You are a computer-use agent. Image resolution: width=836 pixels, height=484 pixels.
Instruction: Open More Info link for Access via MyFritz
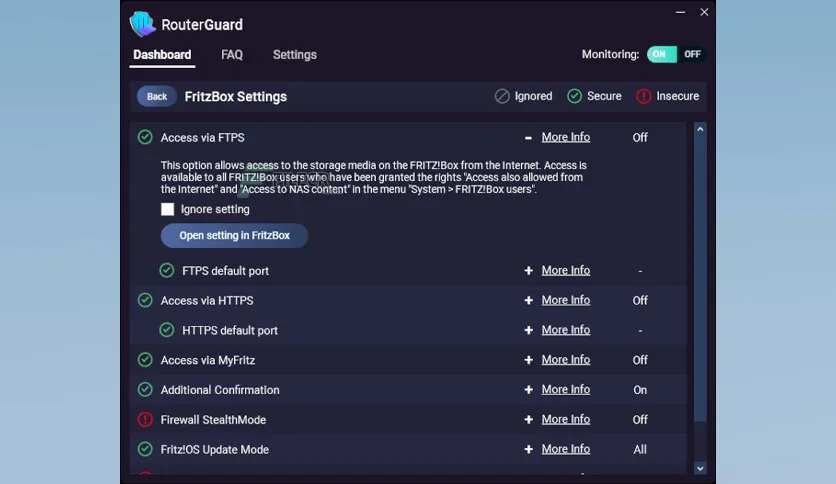566,360
